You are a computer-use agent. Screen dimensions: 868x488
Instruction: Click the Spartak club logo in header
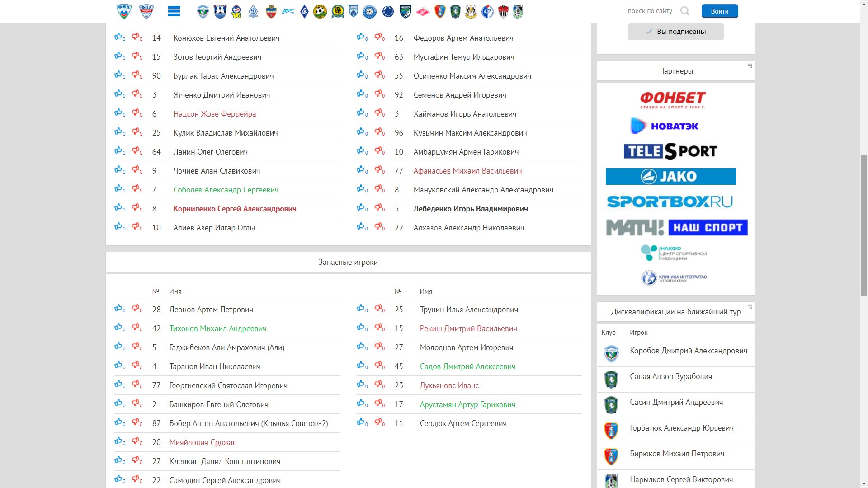click(x=423, y=11)
